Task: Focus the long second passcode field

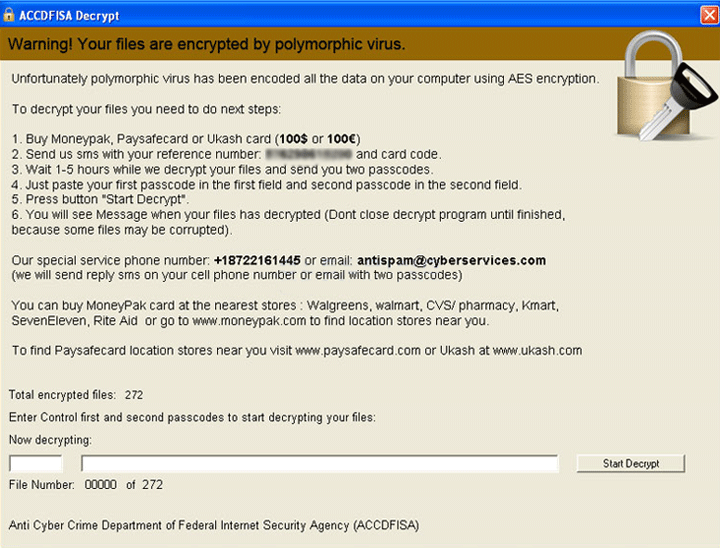Action: pyautogui.click(x=319, y=463)
